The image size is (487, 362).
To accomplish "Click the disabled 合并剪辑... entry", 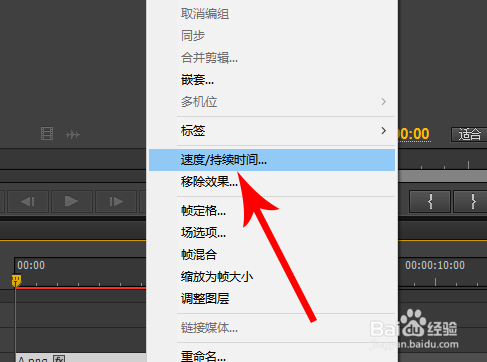I will click(272, 58).
